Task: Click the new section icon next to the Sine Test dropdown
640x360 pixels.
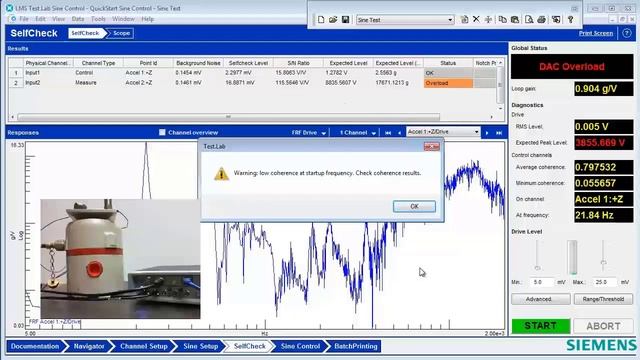Action: pyautogui.click(x=464, y=20)
